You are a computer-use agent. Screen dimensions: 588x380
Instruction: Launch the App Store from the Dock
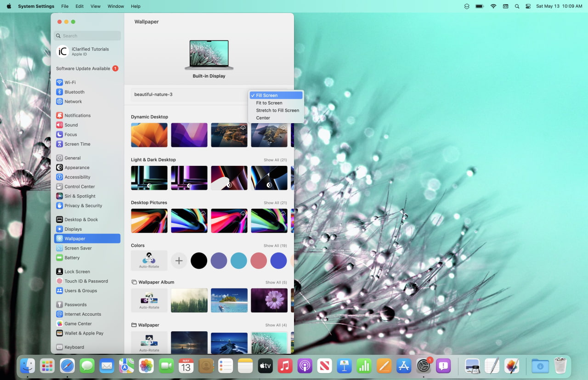pyautogui.click(x=403, y=366)
